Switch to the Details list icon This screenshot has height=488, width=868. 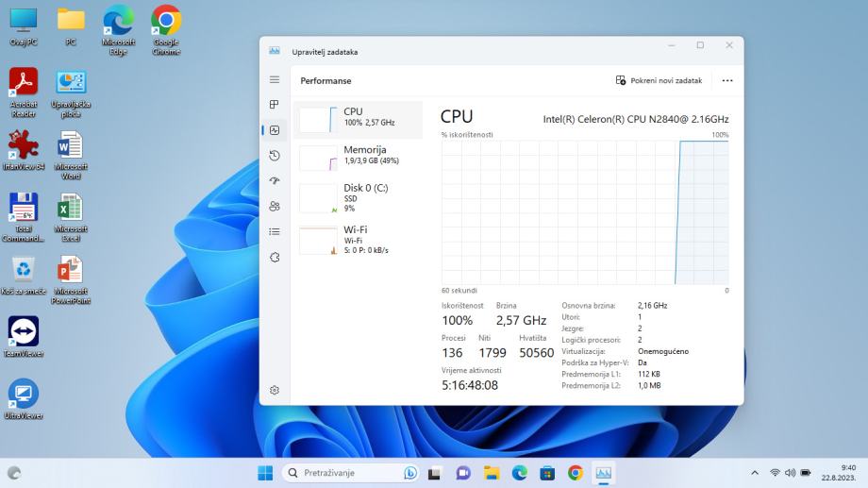pyautogui.click(x=275, y=231)
